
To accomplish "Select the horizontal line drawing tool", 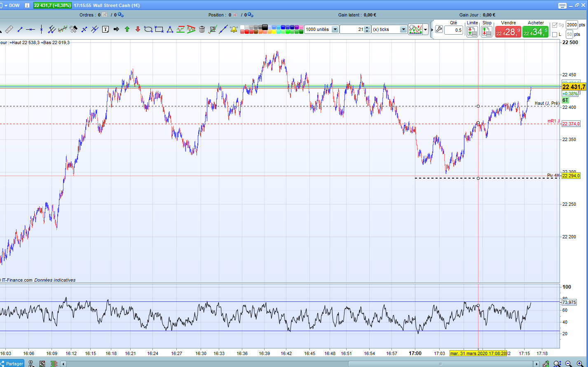I will point(30,29).
